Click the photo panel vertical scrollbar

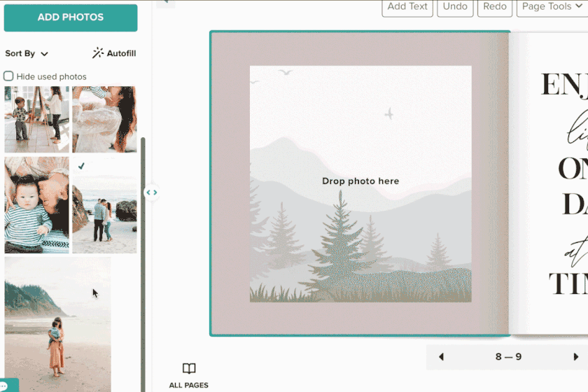(x=143, y=265)
